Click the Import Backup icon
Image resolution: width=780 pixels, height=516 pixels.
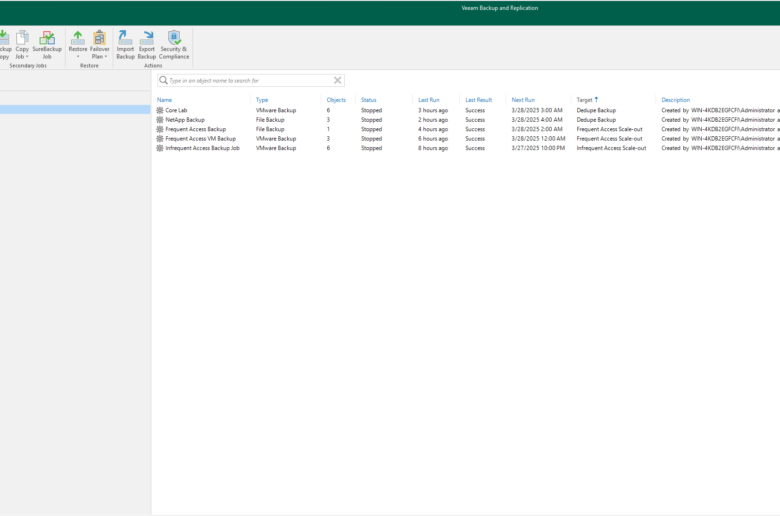125,45
